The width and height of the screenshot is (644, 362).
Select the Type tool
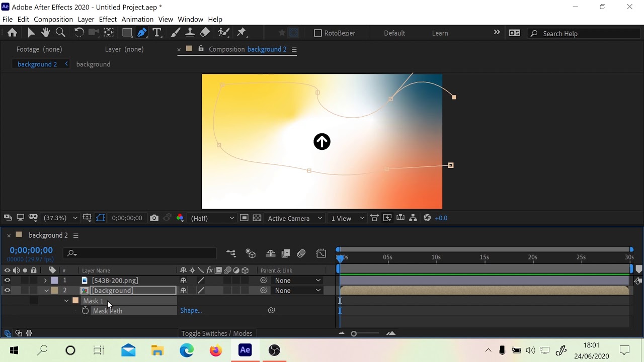(x=157, y=33)
